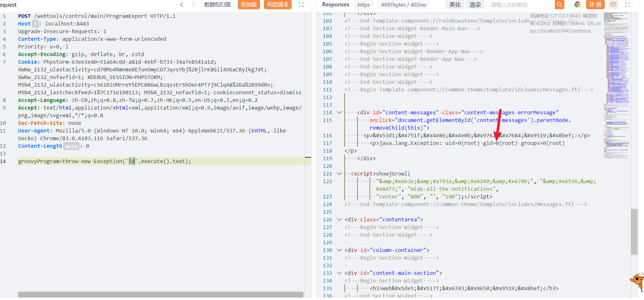Click line number 117 in the response gutter
This screenshot has height=300, width=644.
[327, 143]
